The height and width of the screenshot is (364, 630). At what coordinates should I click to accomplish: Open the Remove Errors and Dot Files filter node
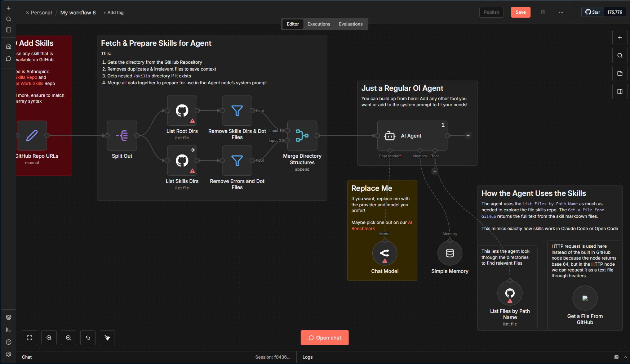coord(237,161)
